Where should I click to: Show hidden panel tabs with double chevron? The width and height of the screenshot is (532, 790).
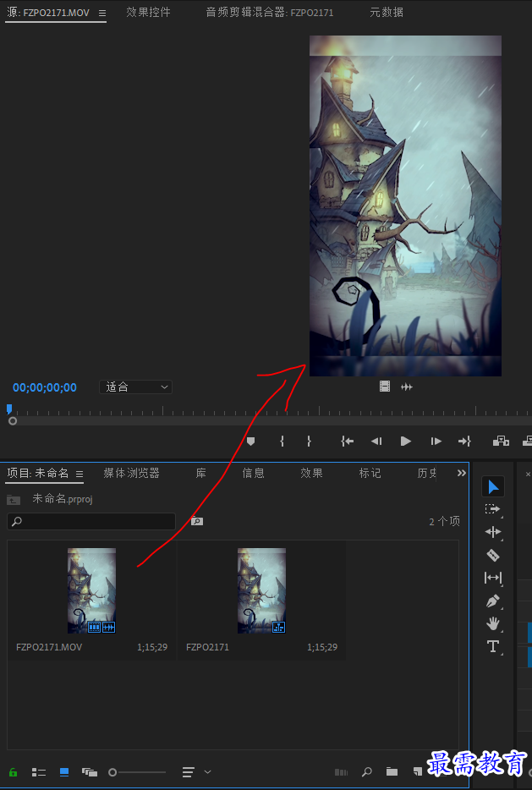tap(462, 473)
